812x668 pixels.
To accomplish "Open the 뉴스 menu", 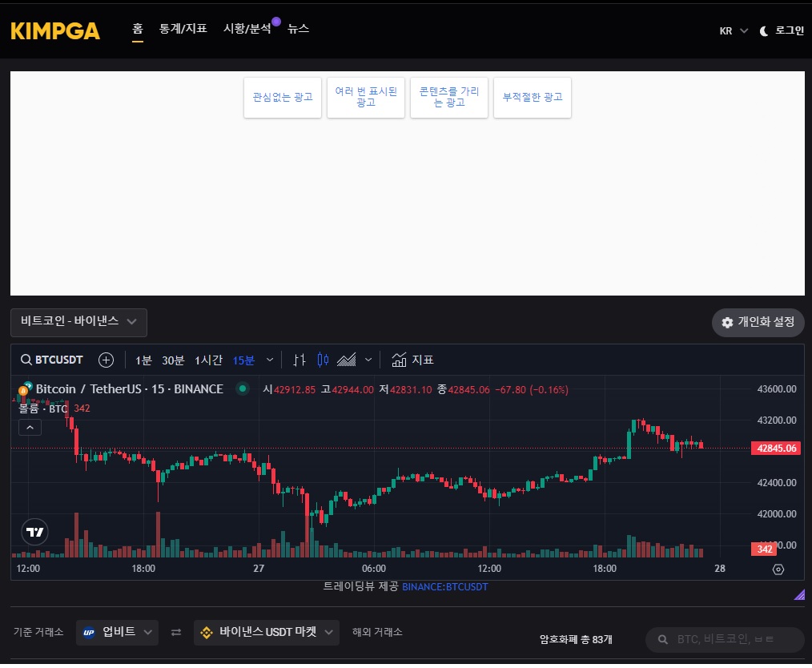I will tap(298, 29).
